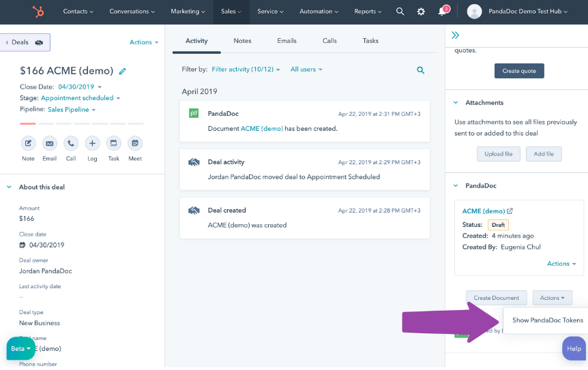588x370 pixels.
Task: Click the Deal owner Jordan PandaDoc field
Action: pyautogui.click(x=46, y=271)
